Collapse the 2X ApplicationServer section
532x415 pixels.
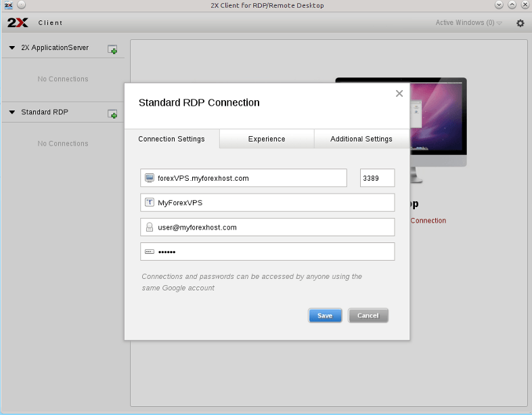tap(12, 48)
